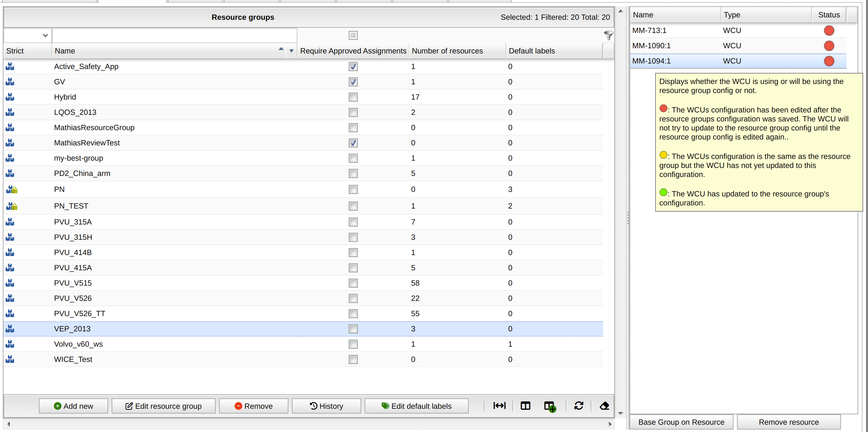Viewport: 868px width, 432px height.
Task: Click the eraser icon to clear filters
Action: [x=604, y=406]
